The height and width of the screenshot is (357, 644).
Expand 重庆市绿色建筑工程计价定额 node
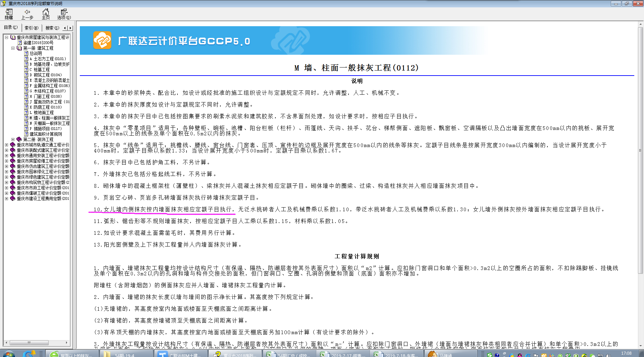tap(6, 177)
